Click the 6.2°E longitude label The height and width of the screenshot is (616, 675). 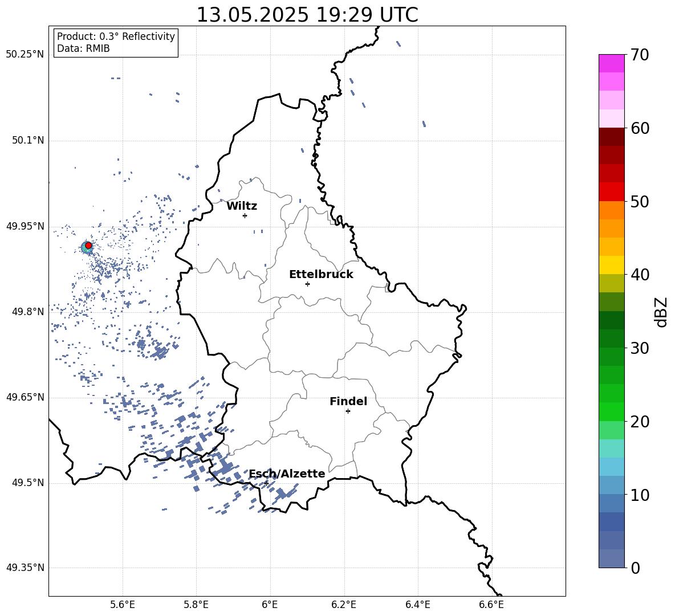pos(344,605)
